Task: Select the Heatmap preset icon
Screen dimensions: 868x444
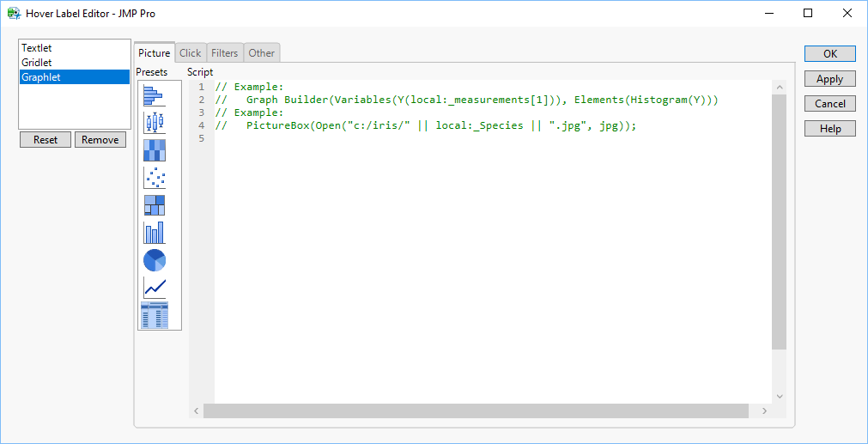Action: pyautogui.click(x=154, y=150)
